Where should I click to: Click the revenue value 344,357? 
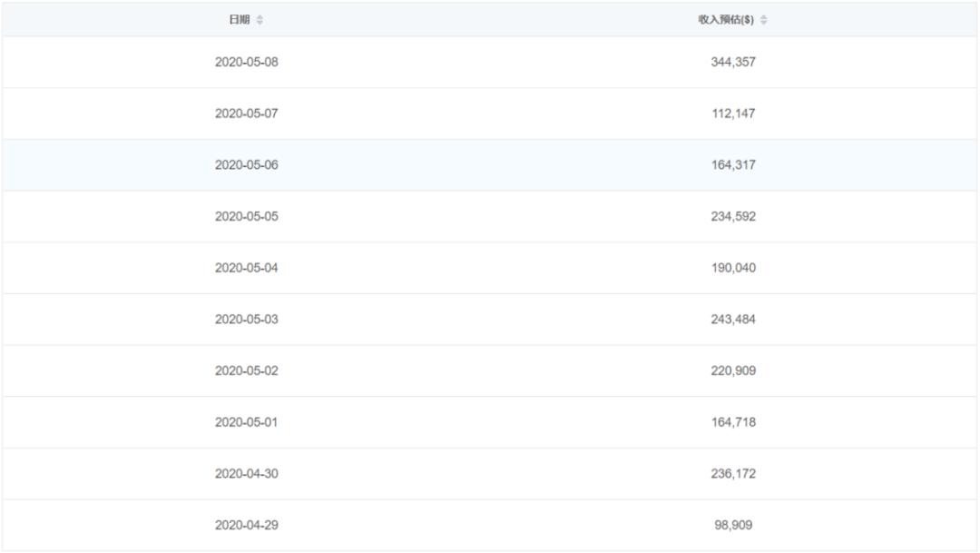coord(733,63)
